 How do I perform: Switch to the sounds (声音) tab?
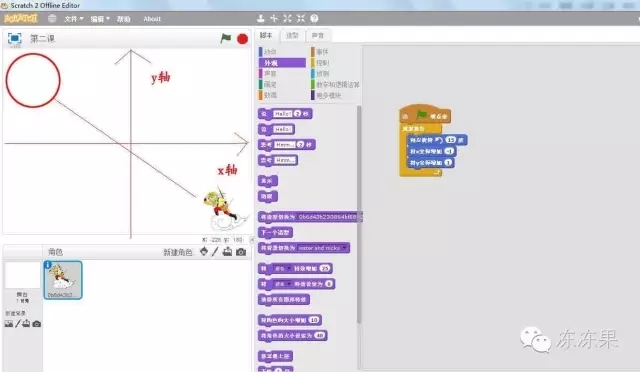tap(318, 36)
